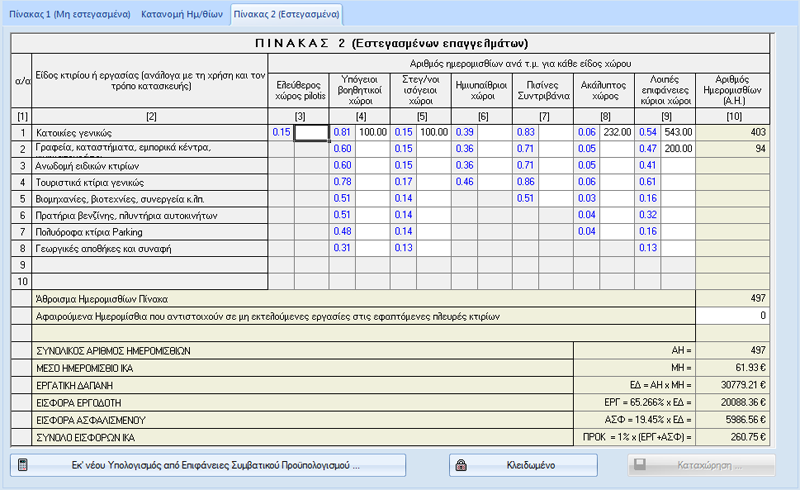Click the calculator icon on recalculate button
This screenshot has height=490, width=800.
click(x=22, y=465)
